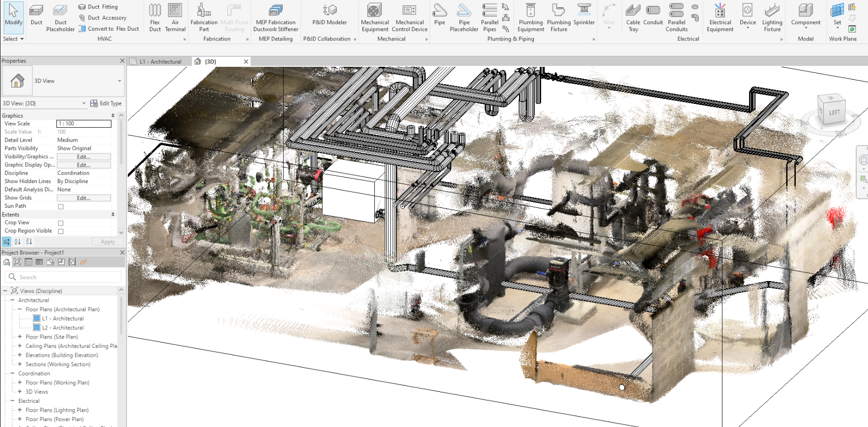Viewport: 868px width, 427px height.
Task: Launch MEP Fabrication Ductwork Stiffener
Action: coord(276,18)
